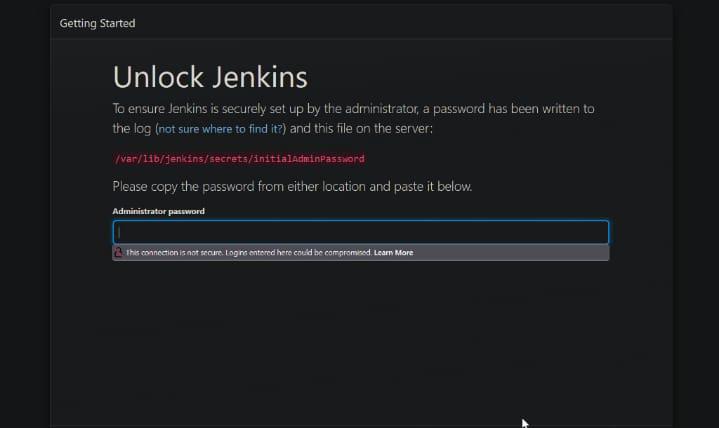The image size is (719, 428).
Task: Click "and this file on the server:" text
Action: (360, 130)
